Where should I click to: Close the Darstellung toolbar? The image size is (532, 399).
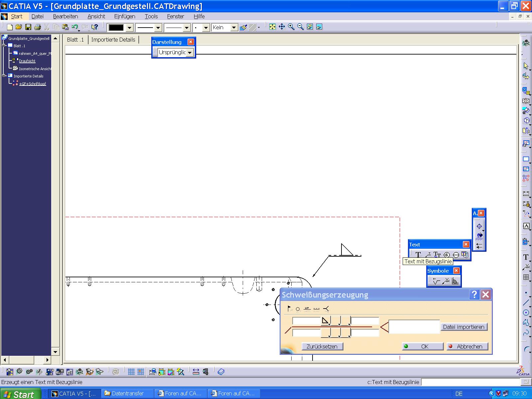pos(191,42)
